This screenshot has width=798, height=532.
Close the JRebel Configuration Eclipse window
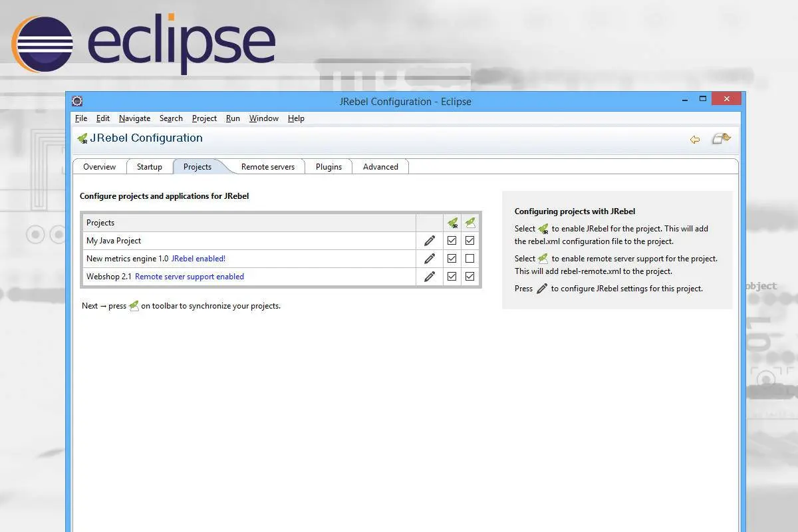[726, 98]
